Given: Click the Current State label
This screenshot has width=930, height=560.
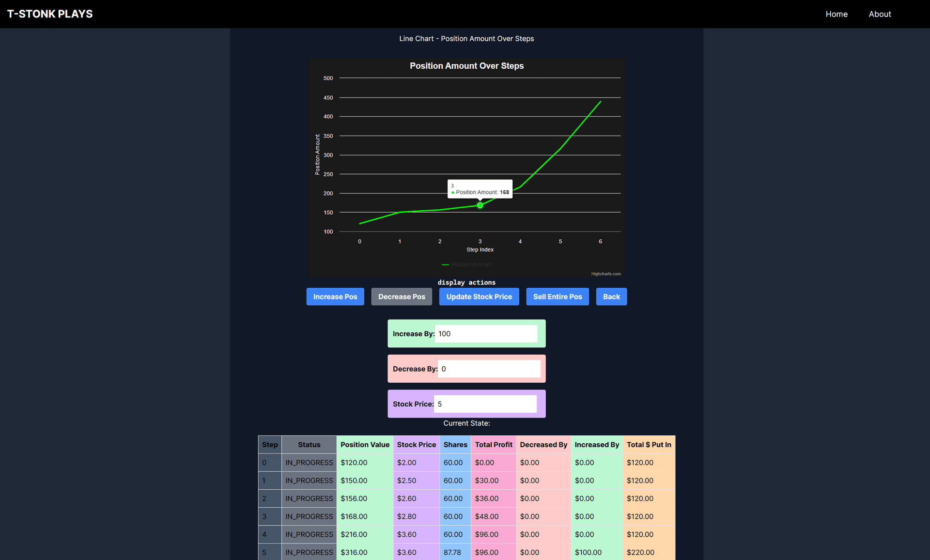Looking at the screenshot, I should click(x=466, y=423).
